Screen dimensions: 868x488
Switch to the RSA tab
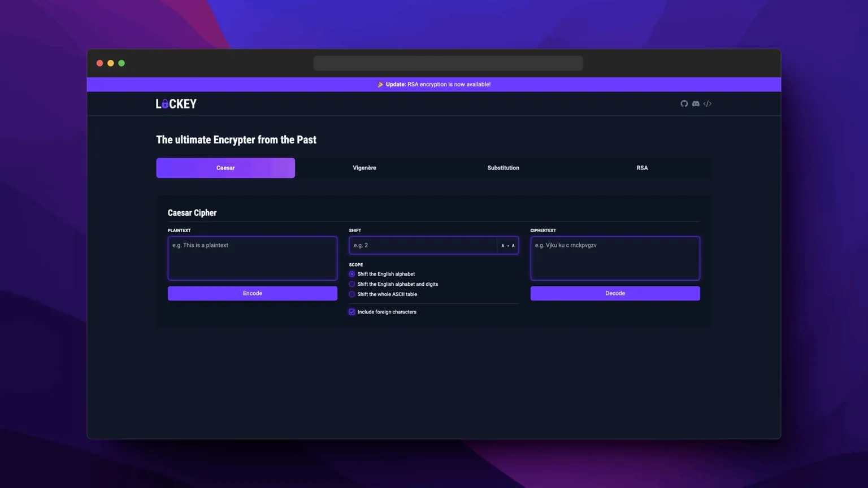click(x=642, y=167)
